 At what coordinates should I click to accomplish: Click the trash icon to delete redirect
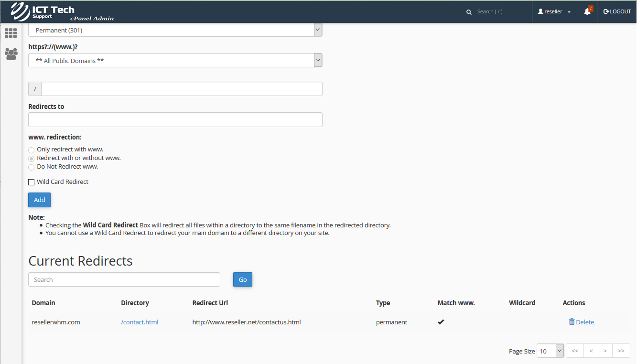(572, 322)
